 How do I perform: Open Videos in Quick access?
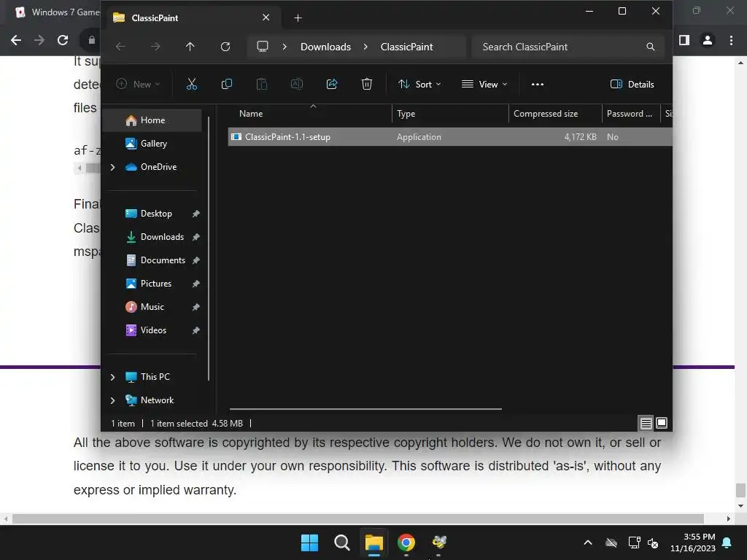coord(153,330)
